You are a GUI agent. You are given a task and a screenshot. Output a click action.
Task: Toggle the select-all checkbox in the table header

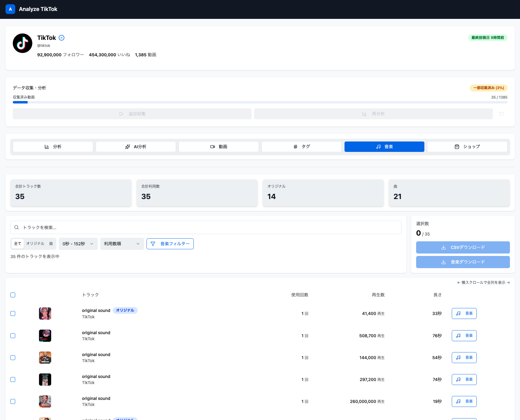(13, 295)
